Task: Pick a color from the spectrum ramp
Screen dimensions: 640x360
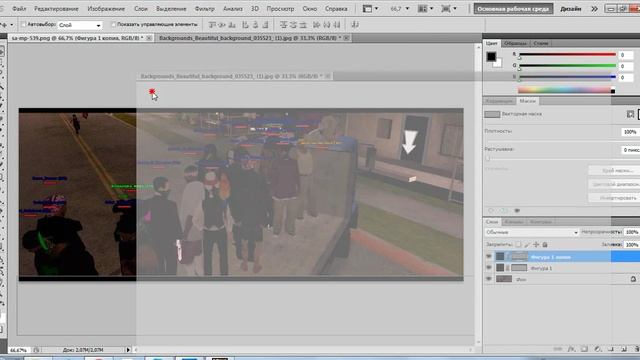Action: click(566, 90)
